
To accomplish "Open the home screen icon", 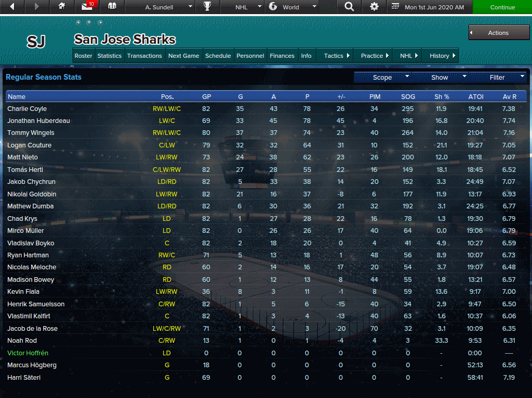I will click(x=62, y=6).
